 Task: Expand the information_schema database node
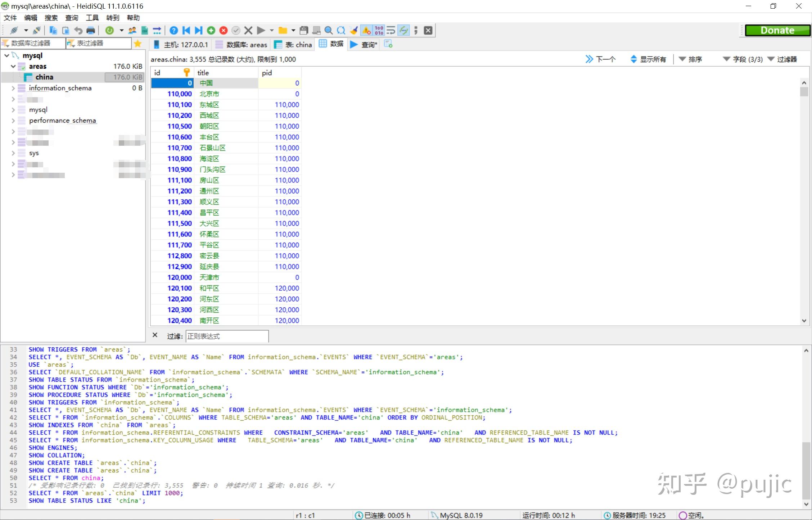pos(13,88)
